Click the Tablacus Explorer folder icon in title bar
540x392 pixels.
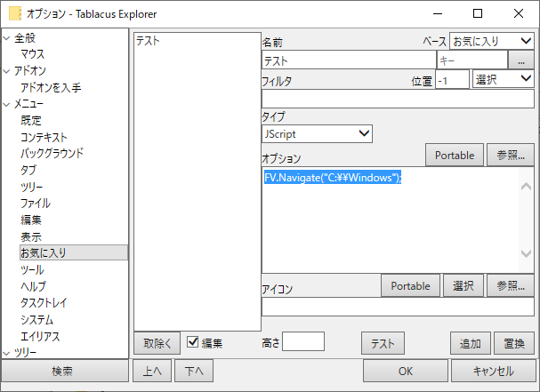(x=15, y=13)
